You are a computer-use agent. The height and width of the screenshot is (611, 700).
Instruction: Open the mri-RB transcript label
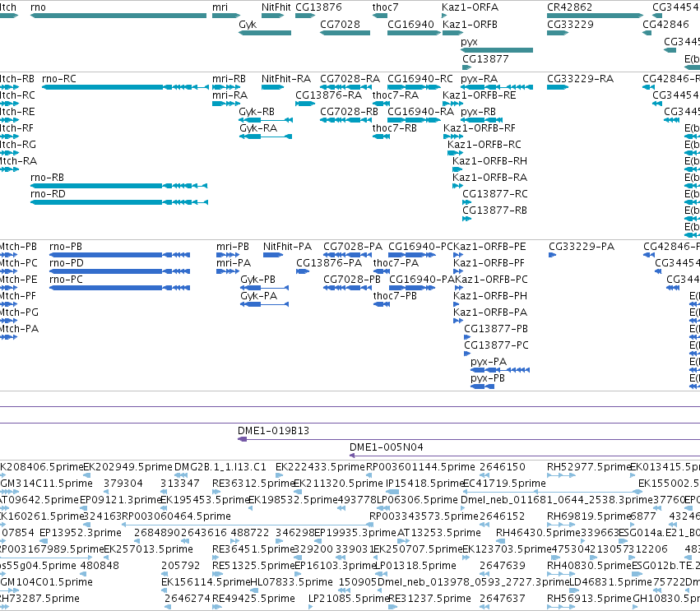click(229, 79)
